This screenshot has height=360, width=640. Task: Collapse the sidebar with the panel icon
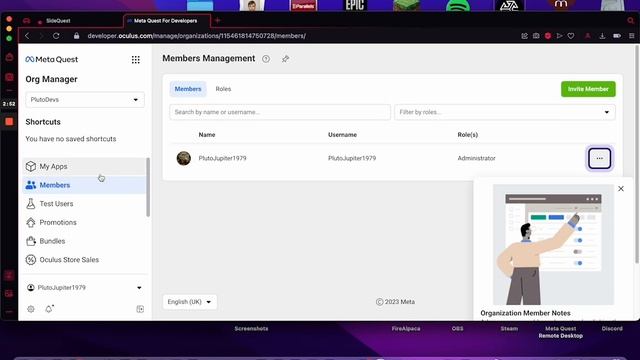point(140,309)
